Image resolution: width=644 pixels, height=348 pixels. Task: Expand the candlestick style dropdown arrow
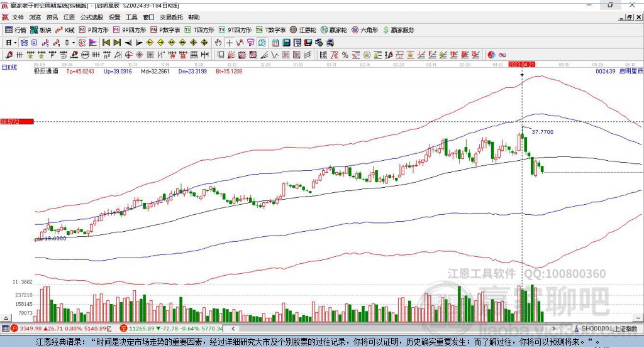click(74, 43)
